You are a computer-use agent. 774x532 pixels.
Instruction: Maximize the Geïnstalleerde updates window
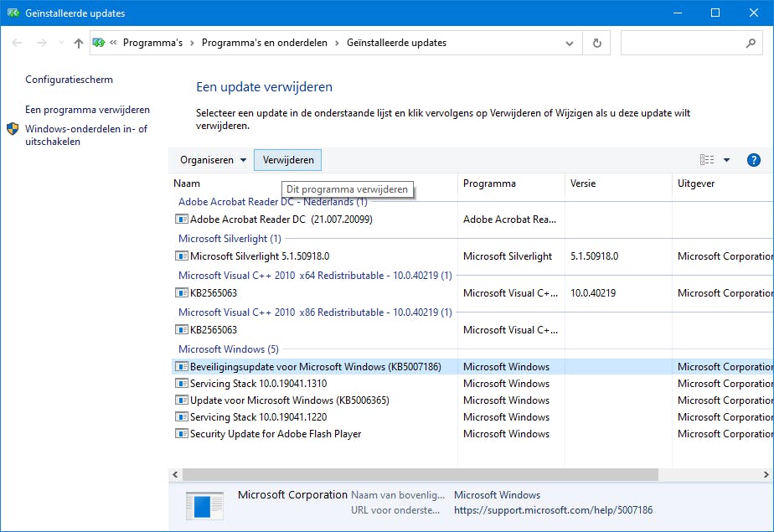715,13
